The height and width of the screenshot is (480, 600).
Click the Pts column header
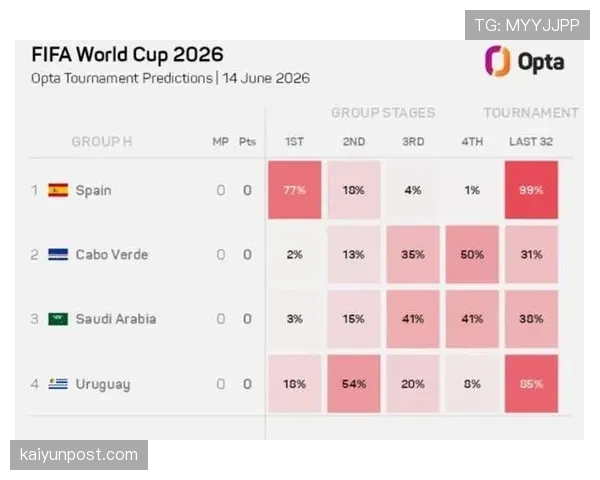(x=247, y=142)
